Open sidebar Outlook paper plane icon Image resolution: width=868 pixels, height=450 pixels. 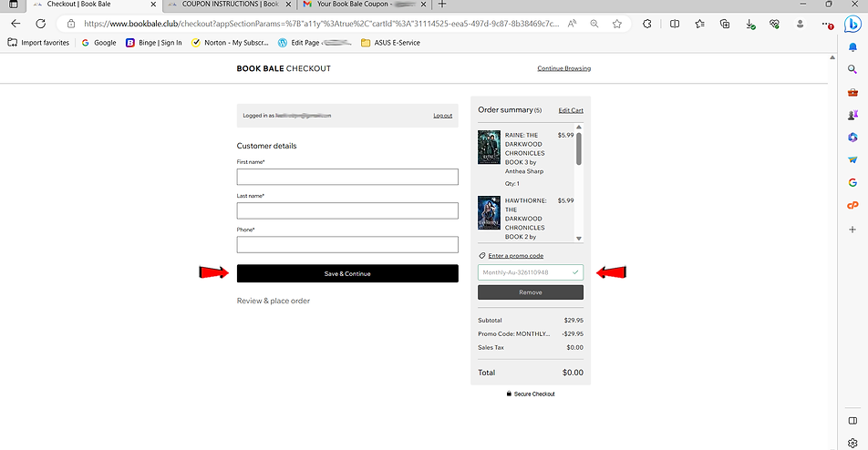point(852,159)
